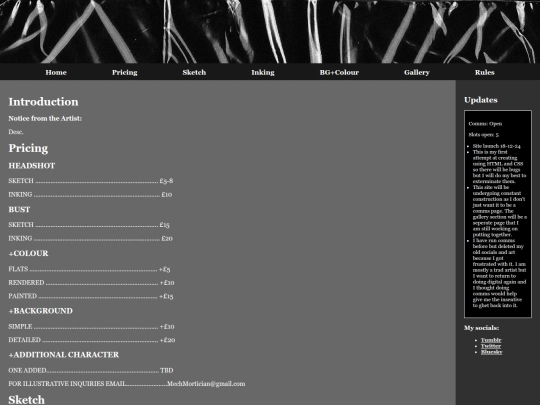
Task: Click the 'My socials:' label
Action: pos(481,328)
